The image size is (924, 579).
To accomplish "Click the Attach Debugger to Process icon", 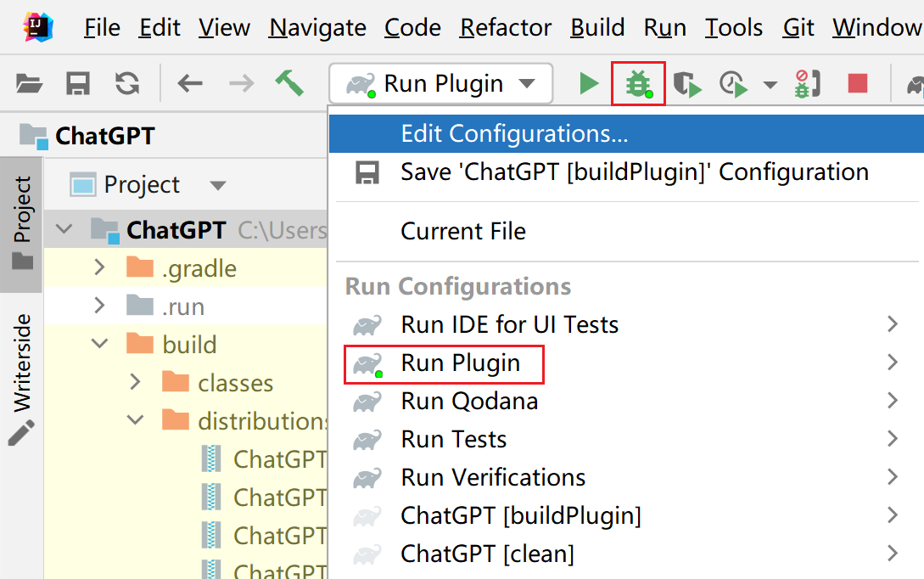I will point(807,84).
